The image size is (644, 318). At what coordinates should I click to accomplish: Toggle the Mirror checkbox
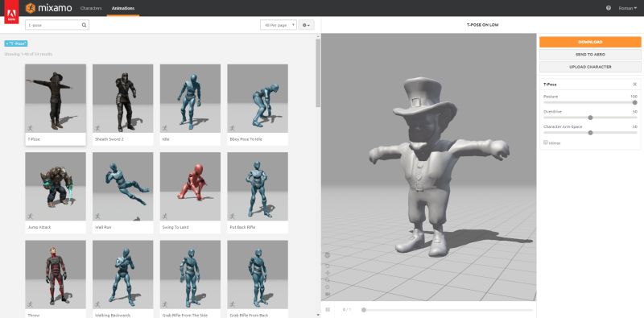[x=546, y=142]
